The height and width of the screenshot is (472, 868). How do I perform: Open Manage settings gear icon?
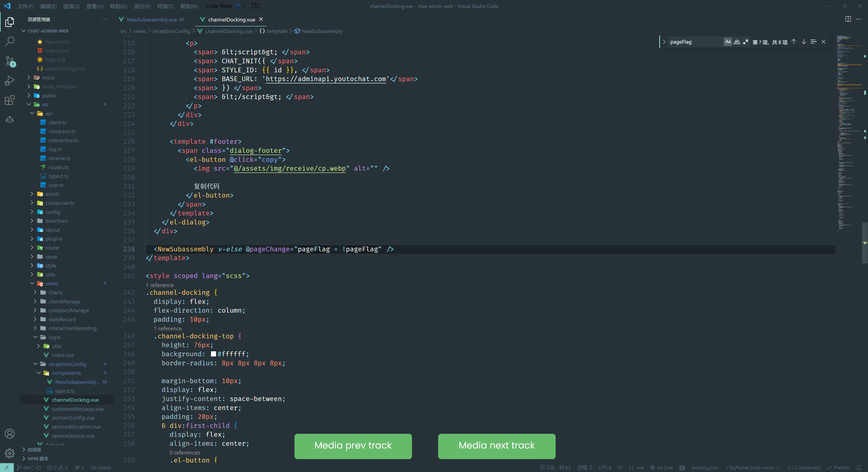point(10,453)
